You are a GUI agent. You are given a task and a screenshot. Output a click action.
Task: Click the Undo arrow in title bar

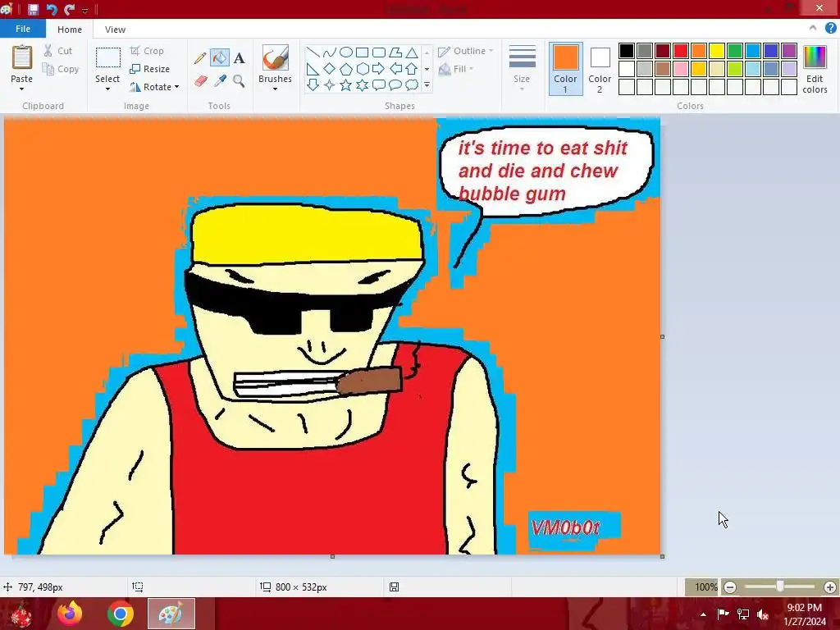click(x=52, y=9)
